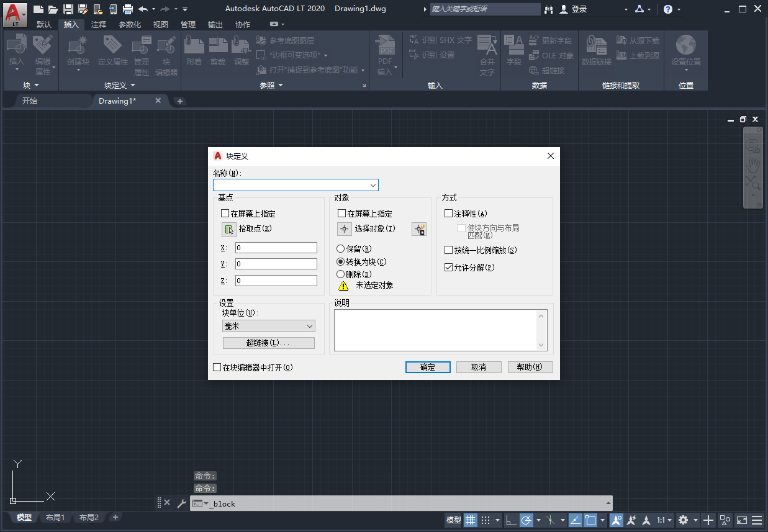Select the 保留(R) radio button
The width and height of the screenshot is (768, 532).
point(340,248)
